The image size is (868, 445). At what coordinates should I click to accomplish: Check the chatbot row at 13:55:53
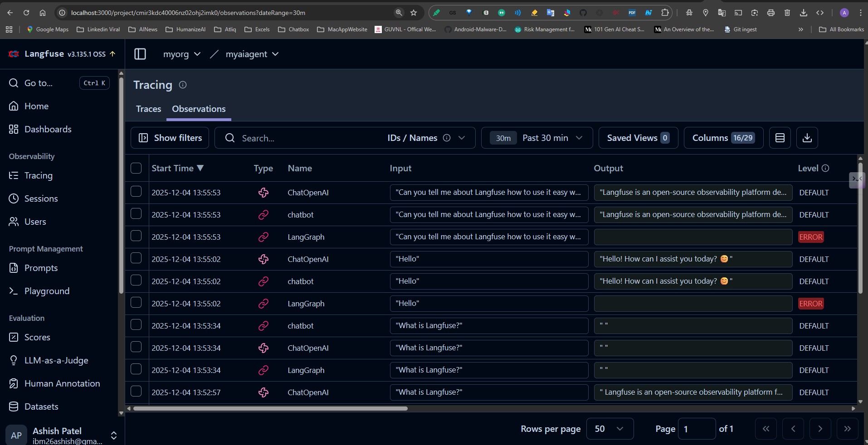tap(136, 213)
